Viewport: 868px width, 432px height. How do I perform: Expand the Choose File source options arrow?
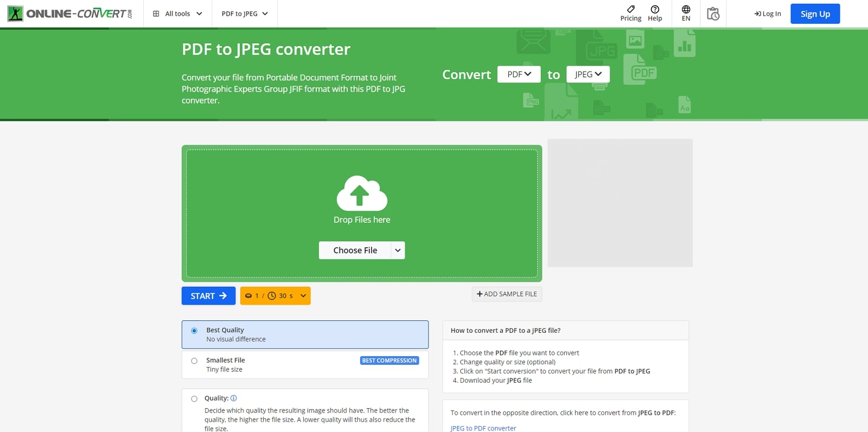(398, 250)
